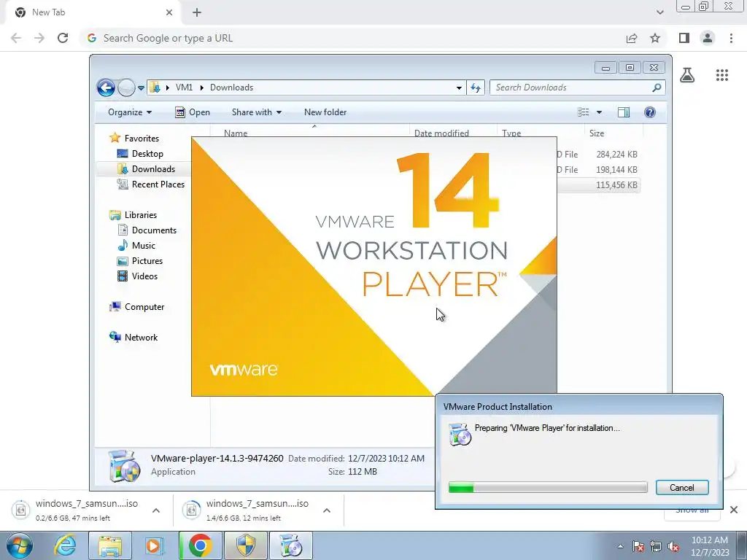Open the Chrome profile icon
Viewport: 747px width, 560px height.
tap(708, 38)
